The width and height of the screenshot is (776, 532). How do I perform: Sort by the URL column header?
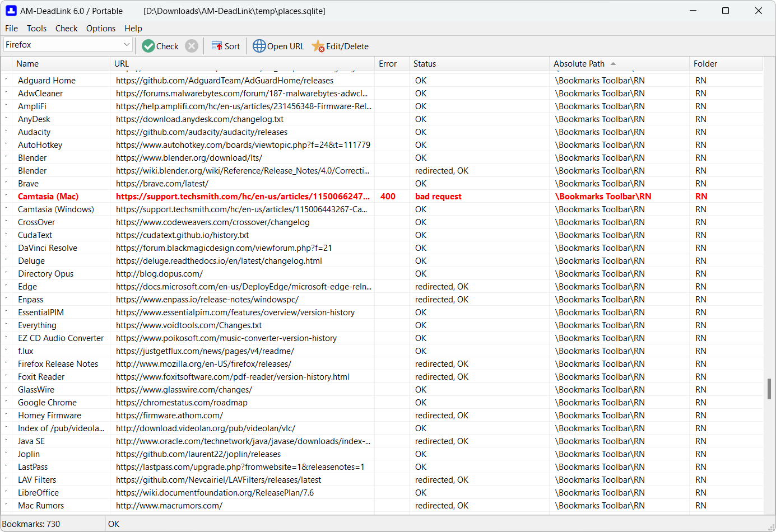[x=242, y=64]
